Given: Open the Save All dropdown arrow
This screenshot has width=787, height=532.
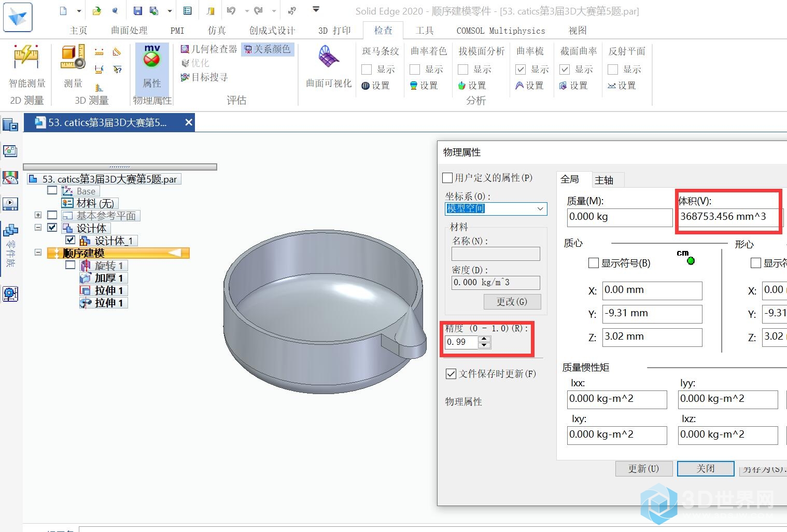Looking at the screenshot, I should (x=170, y=10).
